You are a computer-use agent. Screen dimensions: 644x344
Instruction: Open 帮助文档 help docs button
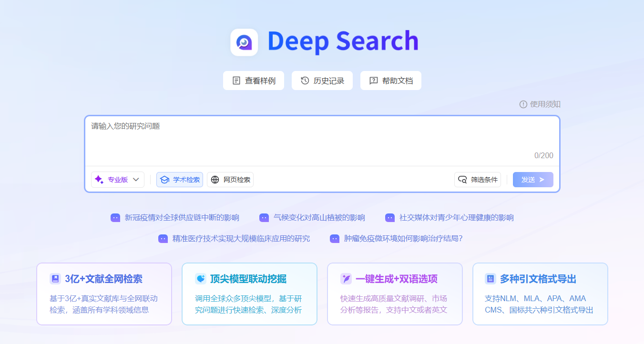pos(391,81)
